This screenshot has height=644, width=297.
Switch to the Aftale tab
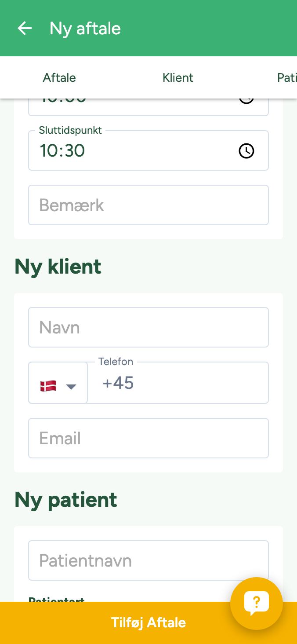pyautogui.click(x=59, y=78)
